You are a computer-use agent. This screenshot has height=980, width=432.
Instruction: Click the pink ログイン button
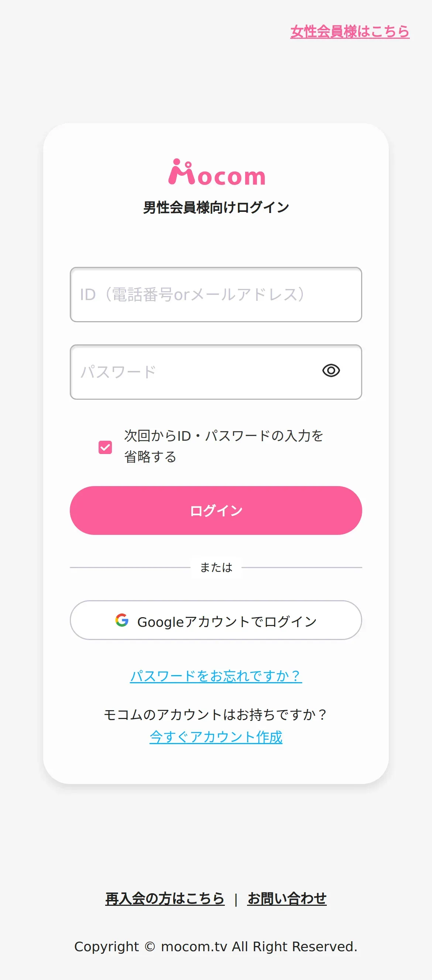(216, 510)
